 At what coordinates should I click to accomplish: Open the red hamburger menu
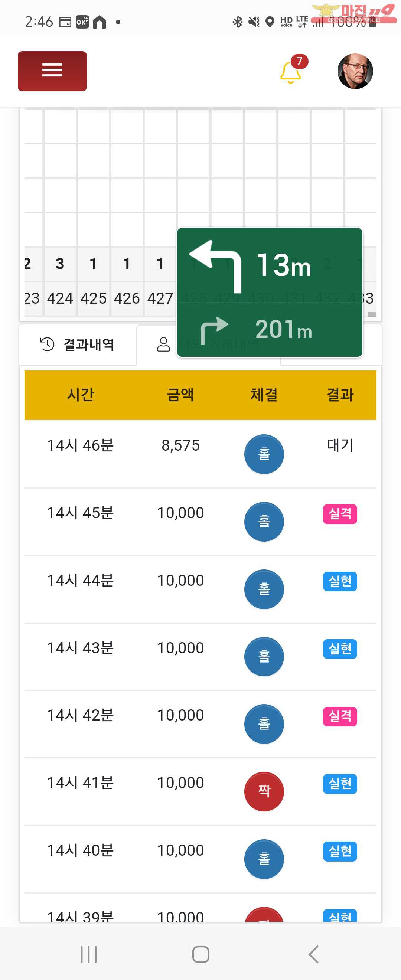coord(52,71)
